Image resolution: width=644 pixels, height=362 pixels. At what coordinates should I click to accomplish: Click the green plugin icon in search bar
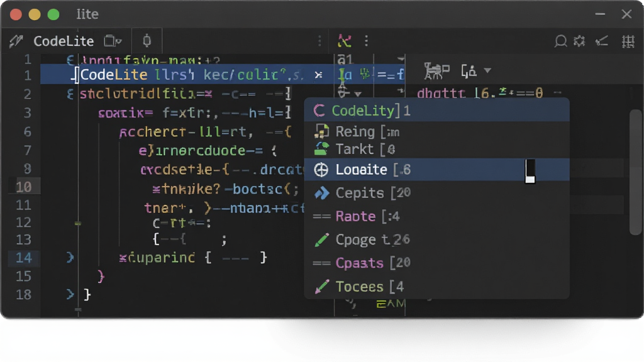tap(364, 74)
